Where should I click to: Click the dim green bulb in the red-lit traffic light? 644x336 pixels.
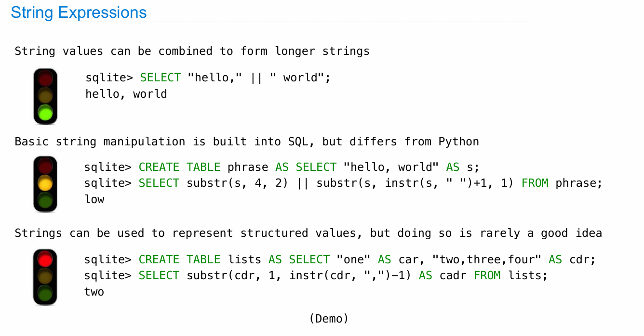coord(45,293)
